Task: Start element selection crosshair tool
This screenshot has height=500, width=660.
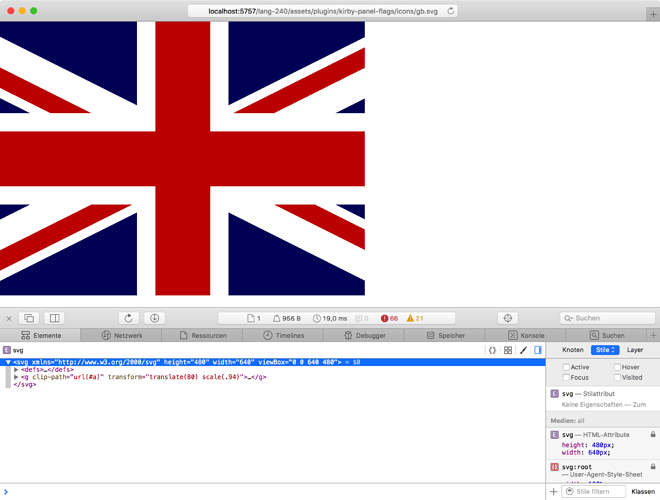Action: pos(508,318)
